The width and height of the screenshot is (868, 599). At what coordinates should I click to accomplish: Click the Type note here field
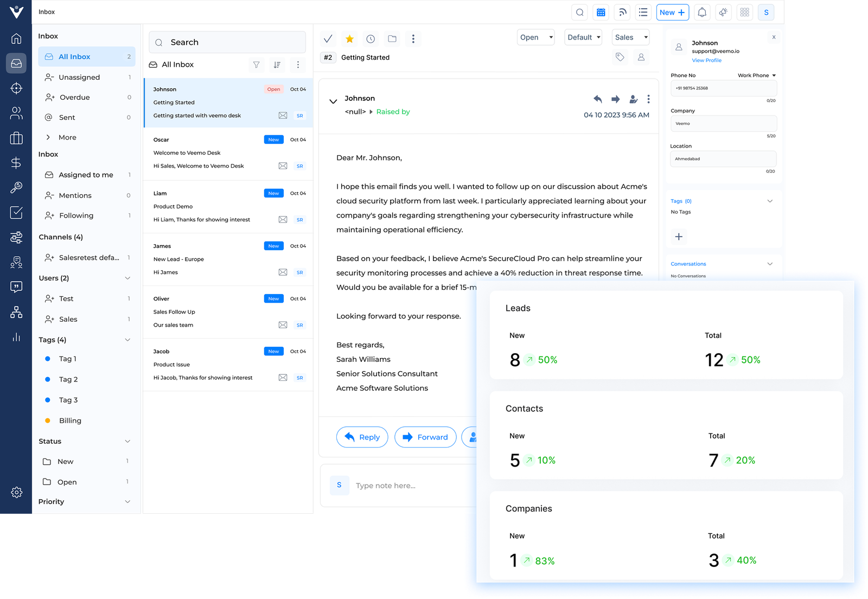click(x=385, y=486)
